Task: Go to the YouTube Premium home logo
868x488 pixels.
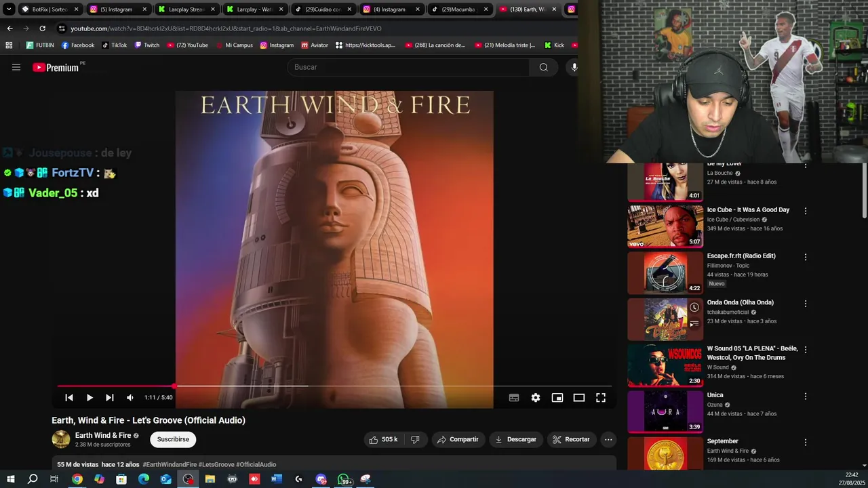Action: pos(57,67)
